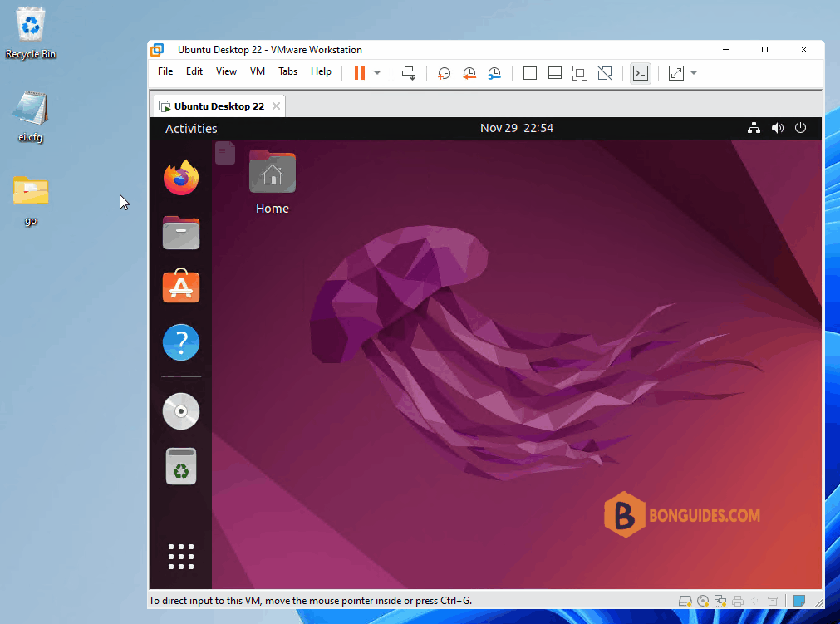
Task: Switch to Unity mode in VMware
Action: pyautogui.click(x=605, y=73)
